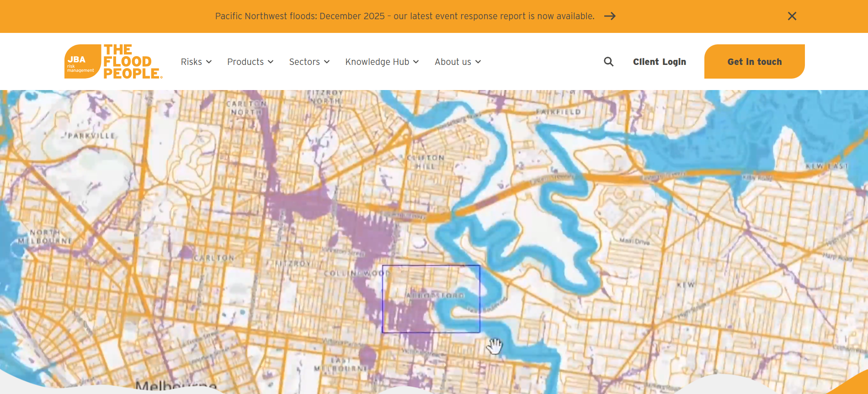The width and height of the screenshot is (868, 394).
Task: Expand the About us dropdown chevron
Action: [x=478, y=62]
